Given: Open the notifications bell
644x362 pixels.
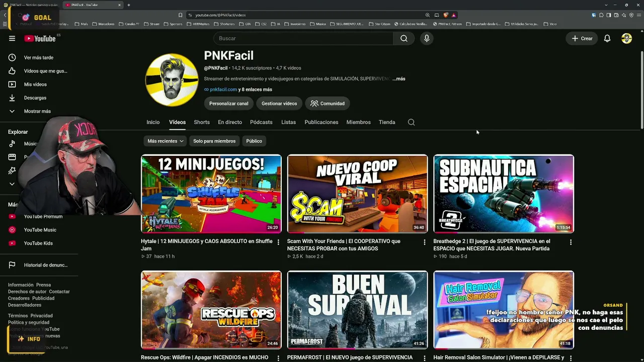Looking at the screenshot, I should (607, 38).
